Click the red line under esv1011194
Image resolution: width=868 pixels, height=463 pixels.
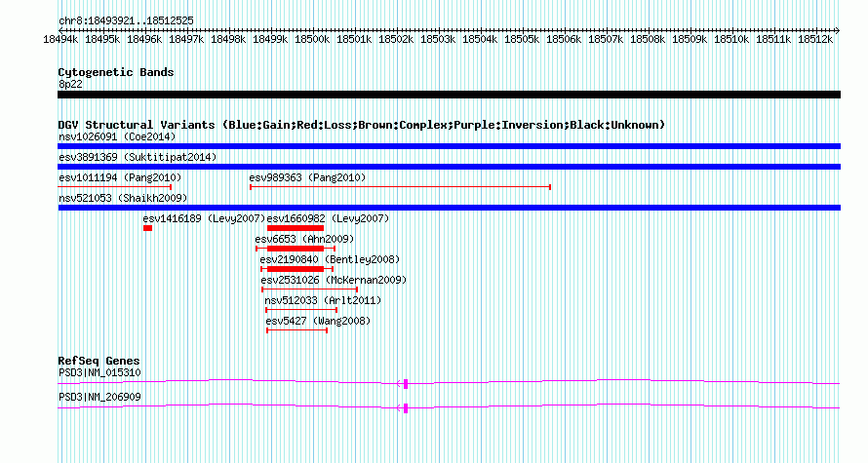click(114, 187)
